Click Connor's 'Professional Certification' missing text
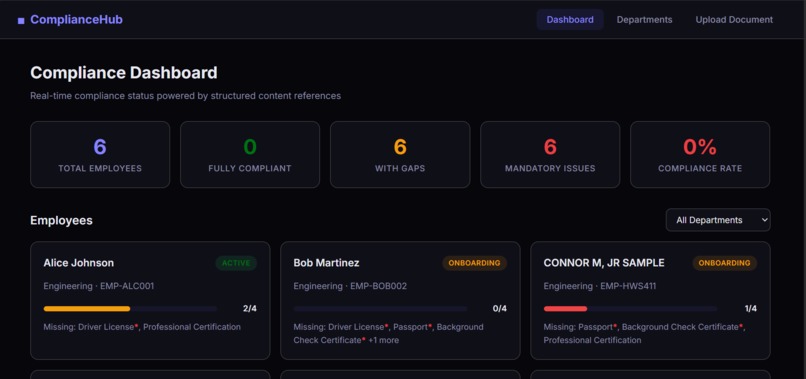The image size is (806, 379). (593, 340)
